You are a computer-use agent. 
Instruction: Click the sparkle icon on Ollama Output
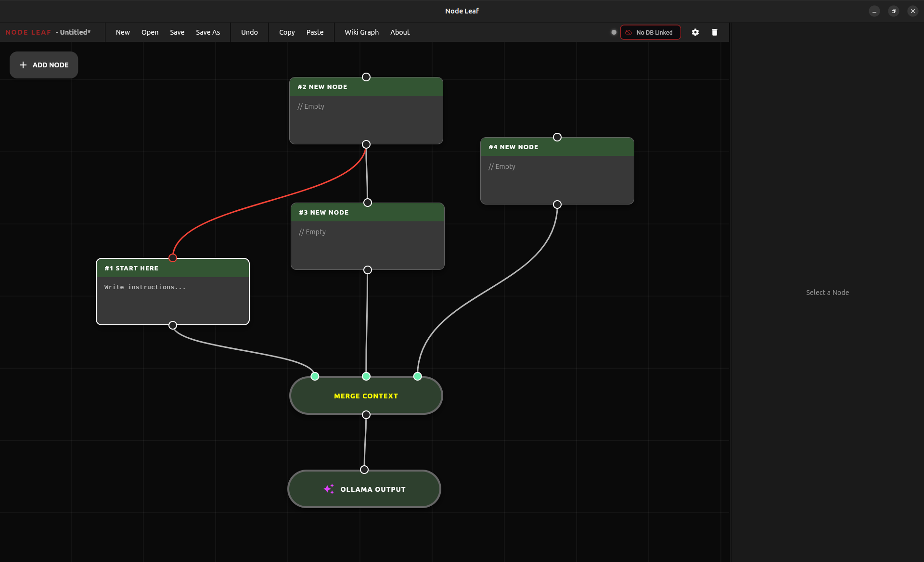click(329, 489)
